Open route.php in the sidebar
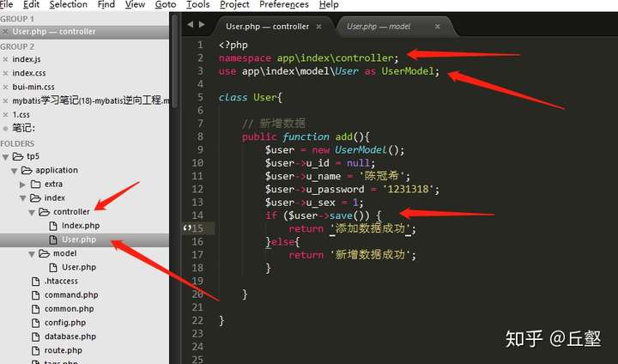 [x=63, y=350]
